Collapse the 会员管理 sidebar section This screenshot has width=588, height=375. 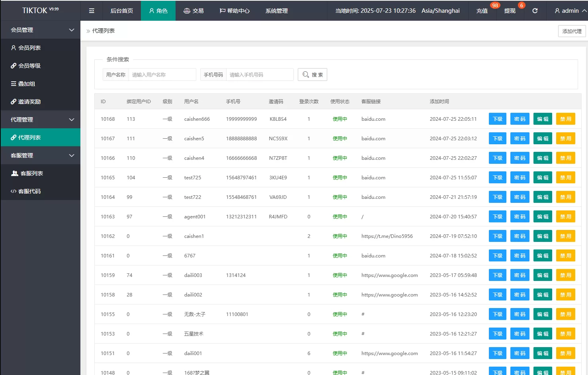[x=71, y=29]
